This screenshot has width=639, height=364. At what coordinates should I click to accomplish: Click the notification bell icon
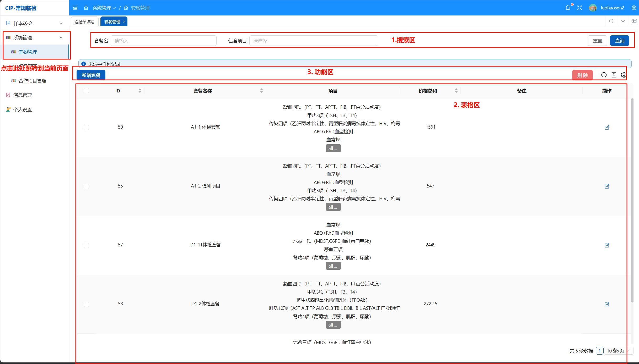[568, 8]
